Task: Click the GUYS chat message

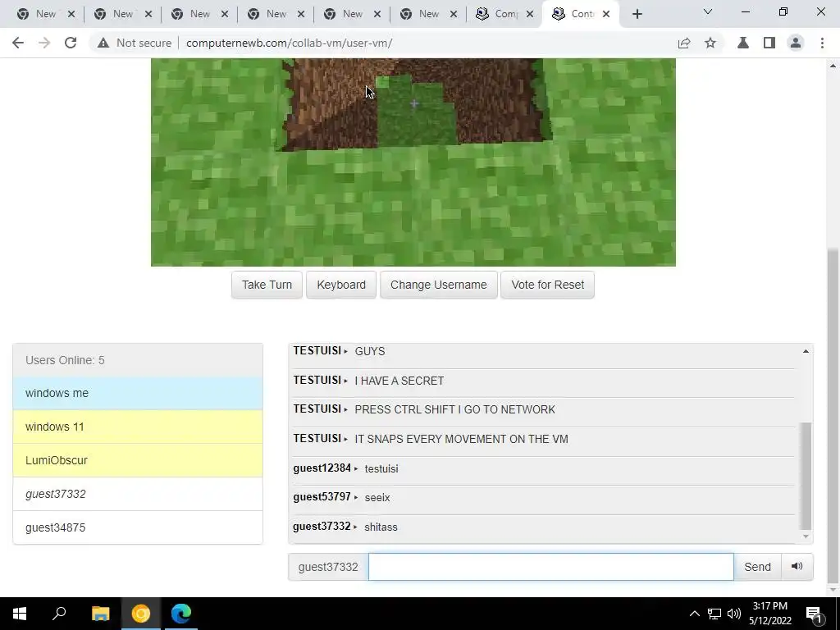Action: click(370, 351)
